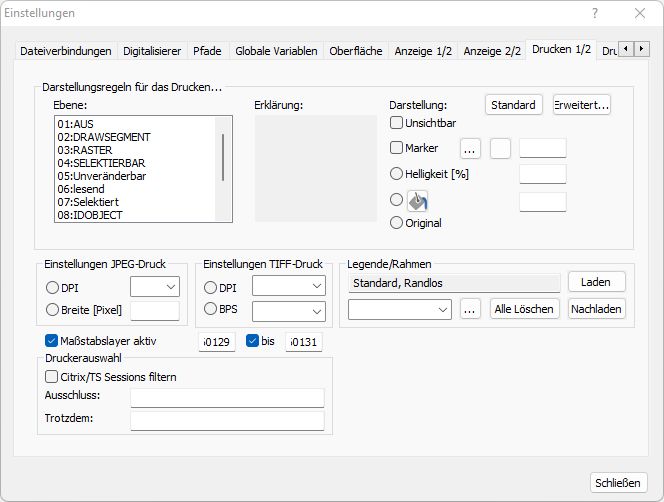
Task: Enable the Unsichtbar checkbox
Action: tap(396, 123)
